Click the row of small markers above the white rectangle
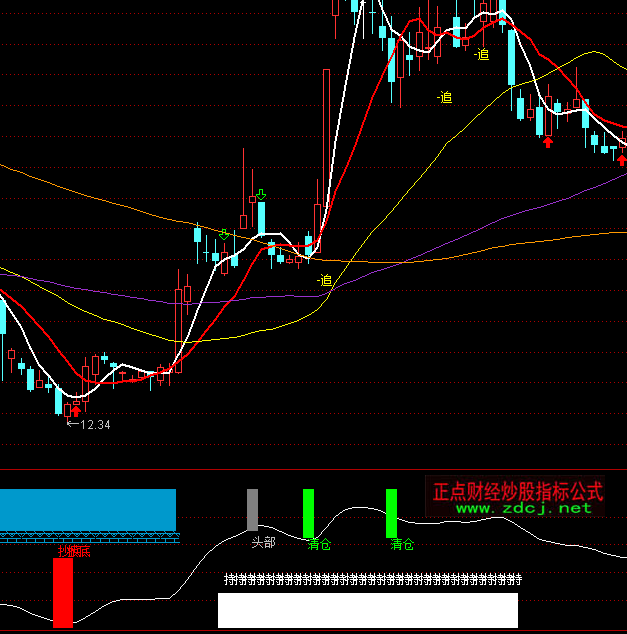Screen dimensions: 627x634 point(370,579)
